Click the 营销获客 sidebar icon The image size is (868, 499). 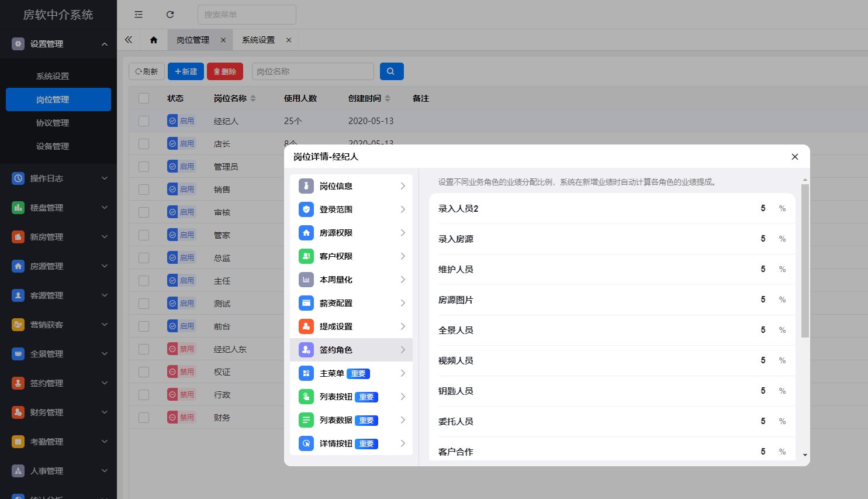tap(18, 325)
